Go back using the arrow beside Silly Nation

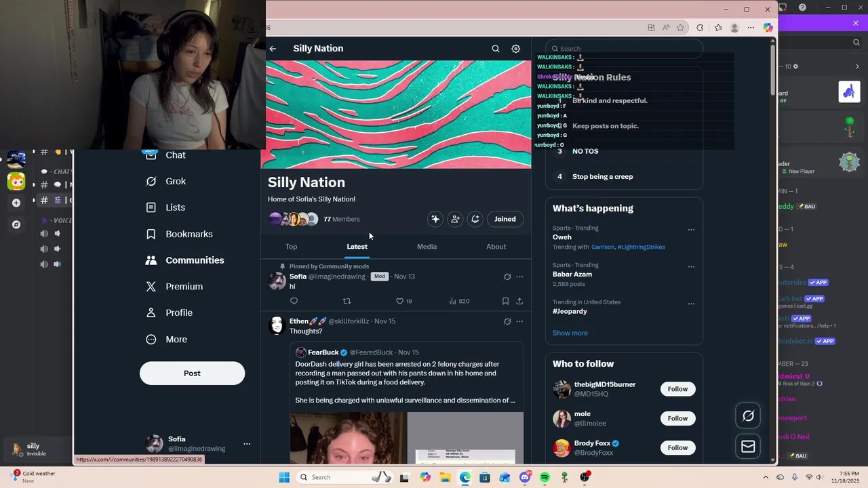(273, 49)
